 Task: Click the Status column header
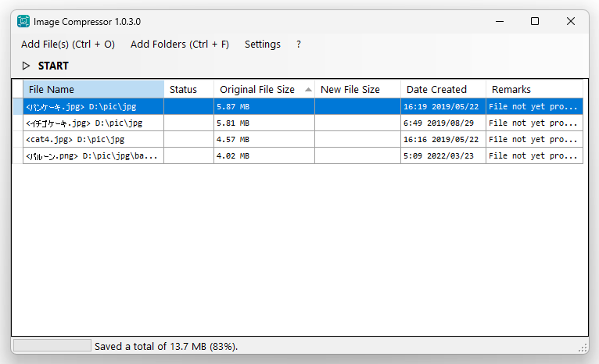click(x=189, y=89)
